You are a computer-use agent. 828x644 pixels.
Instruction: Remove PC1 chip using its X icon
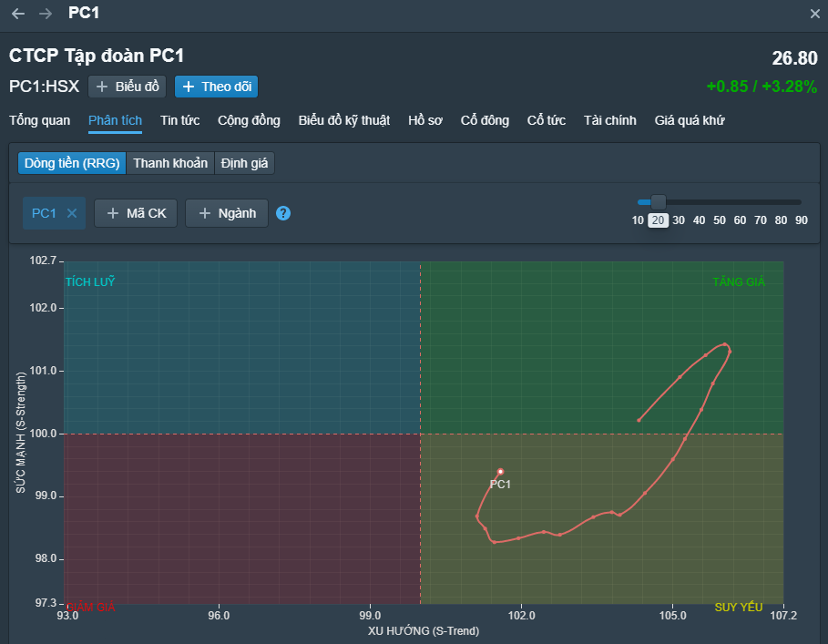[x=72, y=213]
